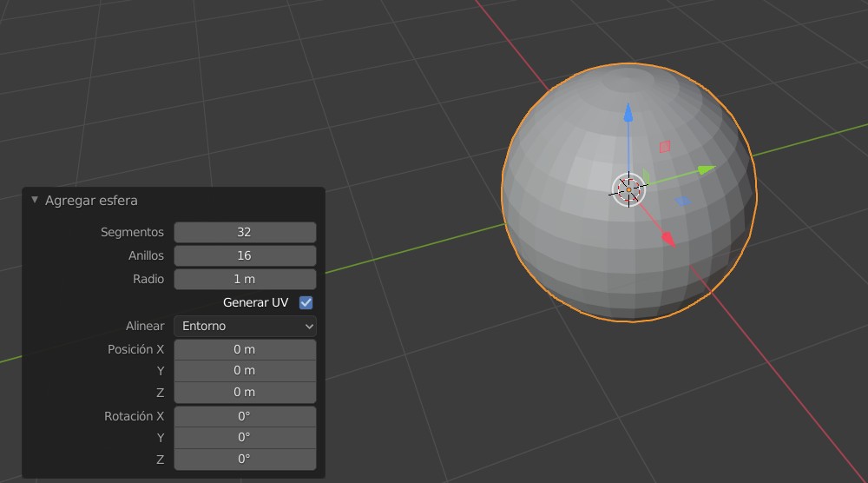Click the 3D cursor at sphere center

tap(628, 189)
